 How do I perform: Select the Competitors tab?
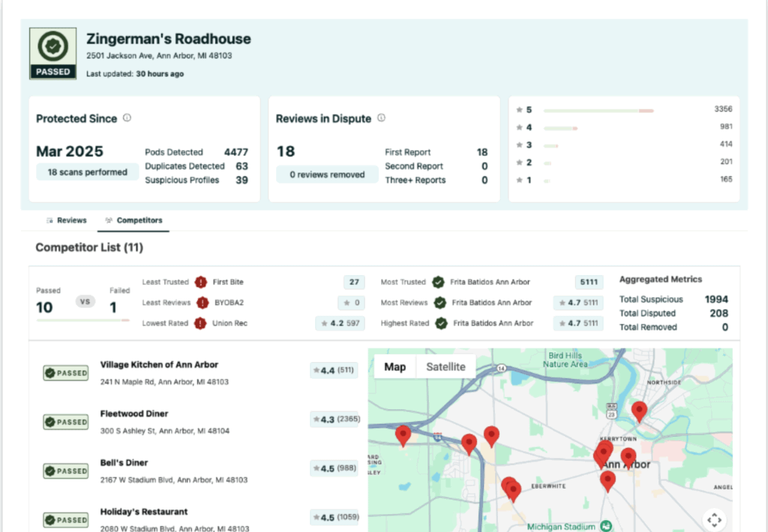tap(133, 221)
